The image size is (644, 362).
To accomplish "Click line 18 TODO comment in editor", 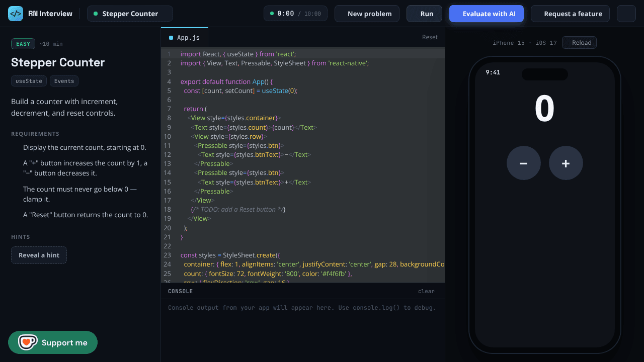I will coord(237,210).
